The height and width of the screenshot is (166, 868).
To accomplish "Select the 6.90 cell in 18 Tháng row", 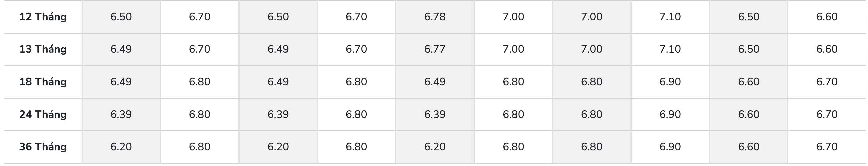I will (x=670, y=82).
